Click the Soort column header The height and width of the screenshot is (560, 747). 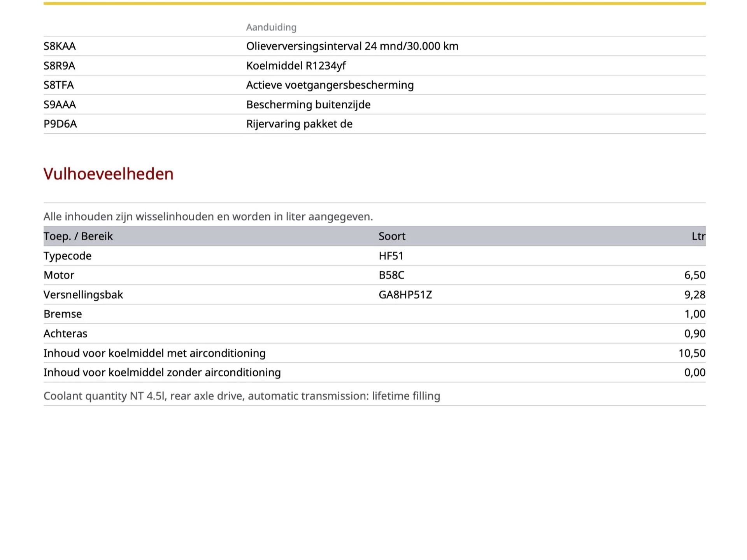(392, 236)
